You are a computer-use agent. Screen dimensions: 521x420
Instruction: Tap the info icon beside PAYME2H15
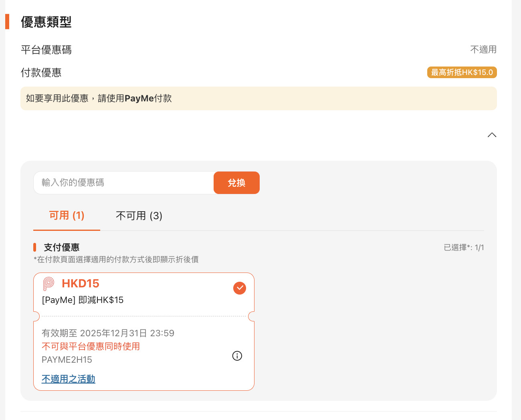tap(237, 355)
